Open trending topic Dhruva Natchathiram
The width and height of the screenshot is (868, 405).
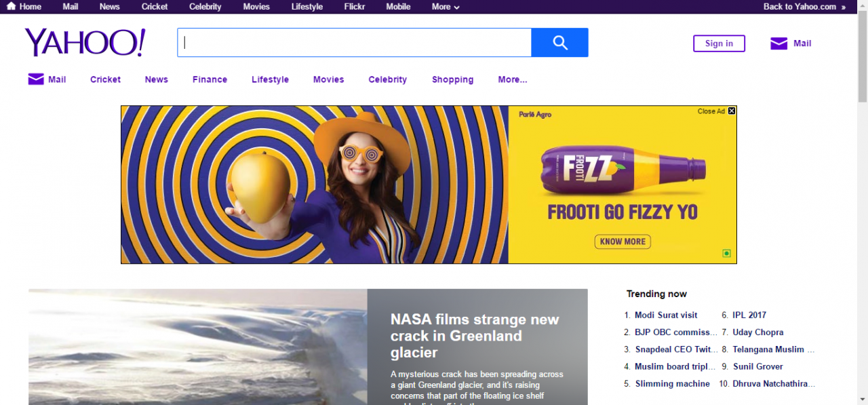click(774, 384)
